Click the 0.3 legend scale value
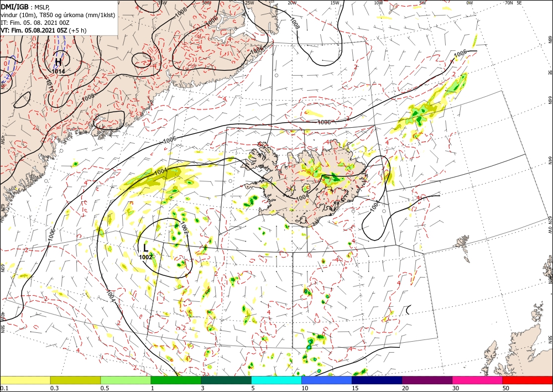 [54, 388]
